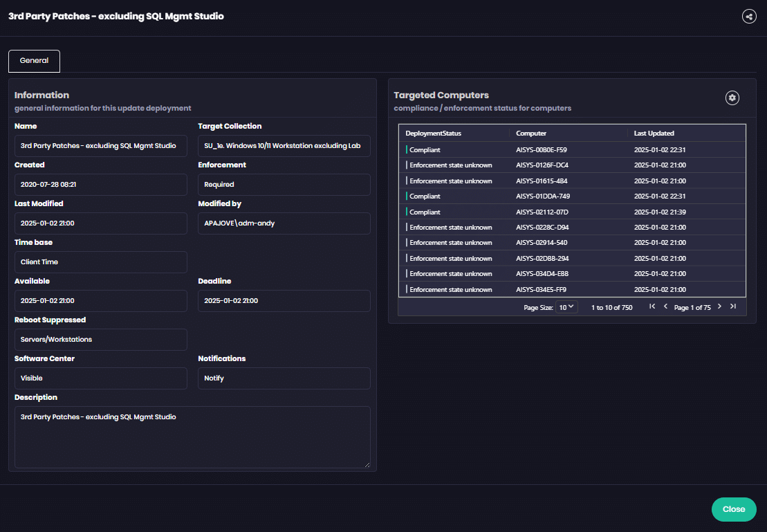
Task: Go to next page of results
Action: point(719,306)
